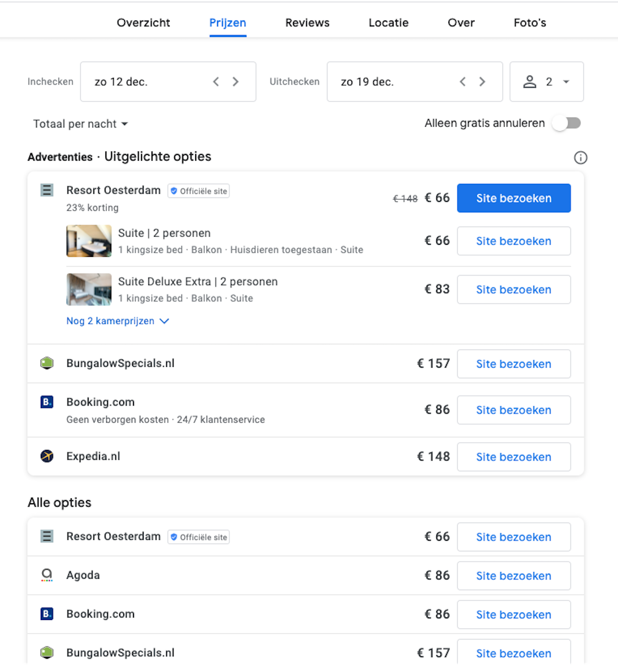Click the 23% korting label
This screenshot has width=618, height=672.
pyautogui.click(x=92, y=208)
